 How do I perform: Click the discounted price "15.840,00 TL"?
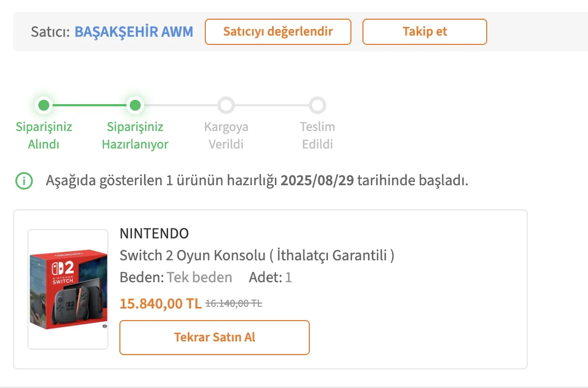click(160, 303)
